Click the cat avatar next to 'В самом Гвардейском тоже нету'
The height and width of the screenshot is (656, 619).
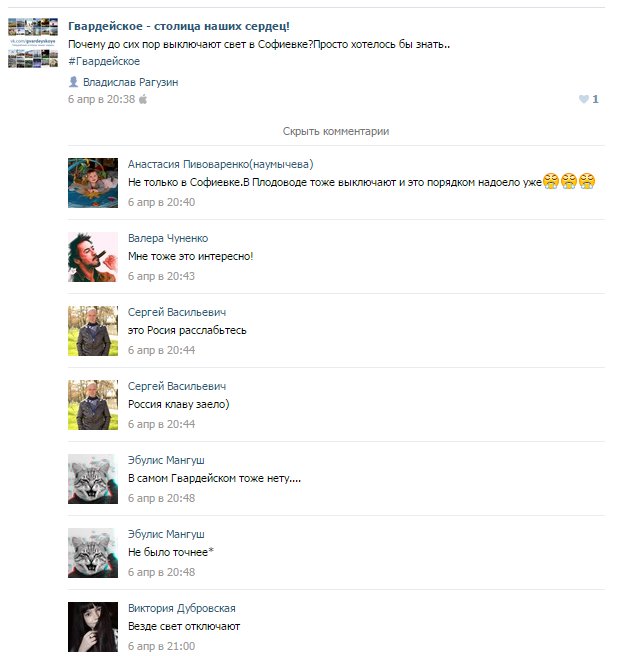(93, 479)
